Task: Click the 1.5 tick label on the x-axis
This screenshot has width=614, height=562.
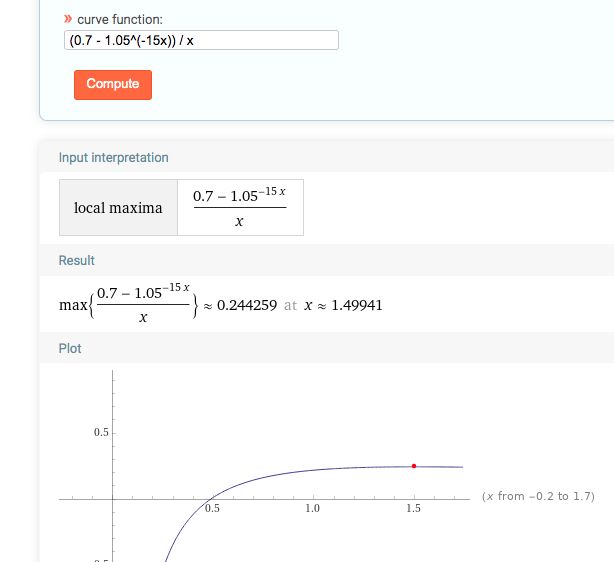Action: click(x=413, y=509)
